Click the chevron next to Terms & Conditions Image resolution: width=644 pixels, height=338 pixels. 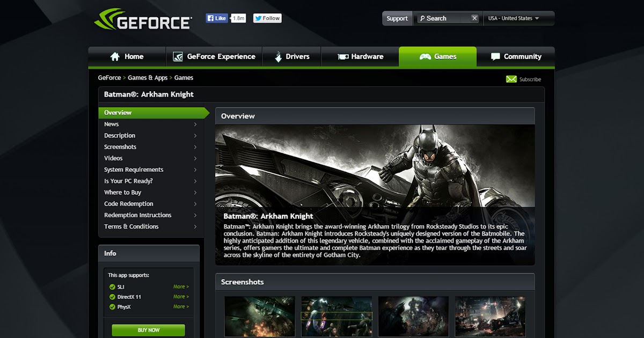(195, 227)
